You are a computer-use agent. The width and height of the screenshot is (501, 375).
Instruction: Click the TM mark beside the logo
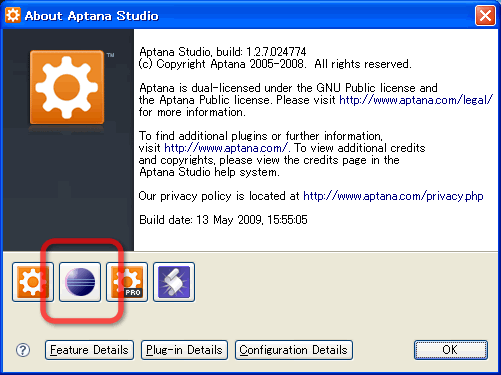pyautogui.click(x=110, y=55)
